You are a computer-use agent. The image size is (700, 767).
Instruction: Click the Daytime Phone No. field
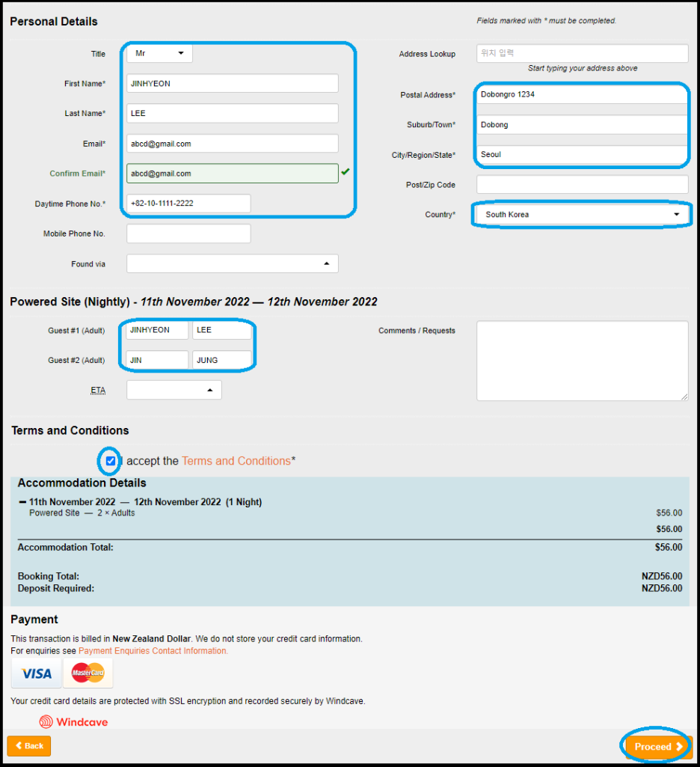tap(188, 204)
